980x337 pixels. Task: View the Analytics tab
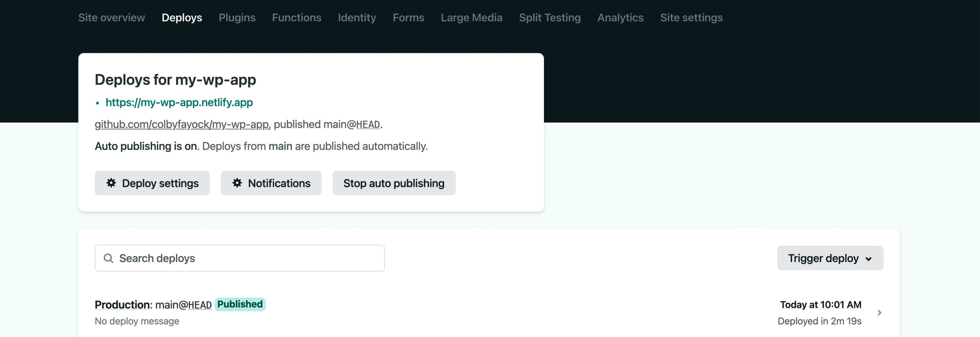click(620, 18)
